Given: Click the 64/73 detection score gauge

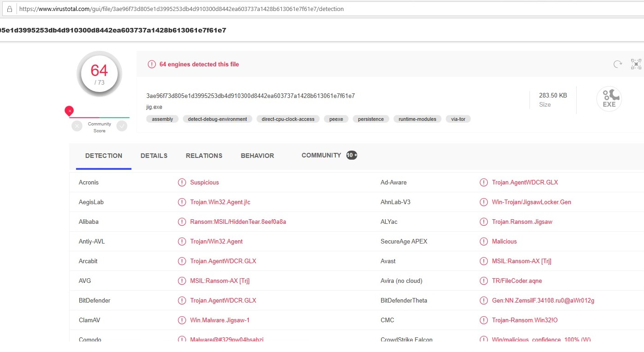Looking at the screenshot, I should pyautogui.click(x=99, y=74).
